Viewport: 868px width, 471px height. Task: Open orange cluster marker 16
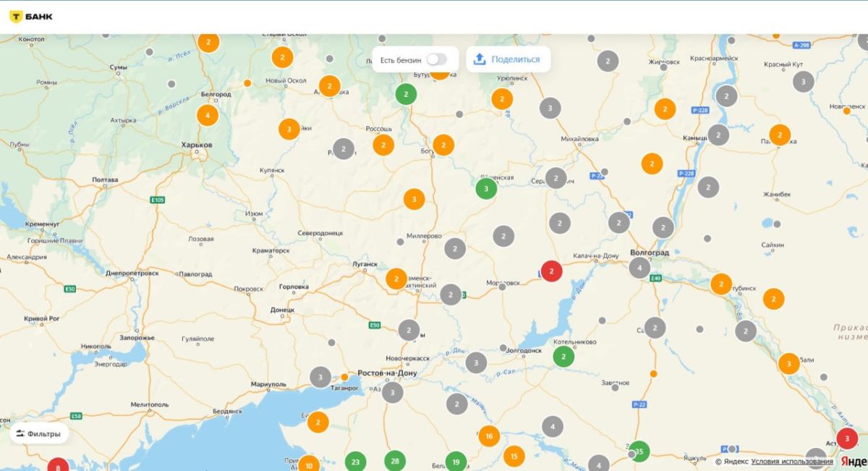(489, 436)
